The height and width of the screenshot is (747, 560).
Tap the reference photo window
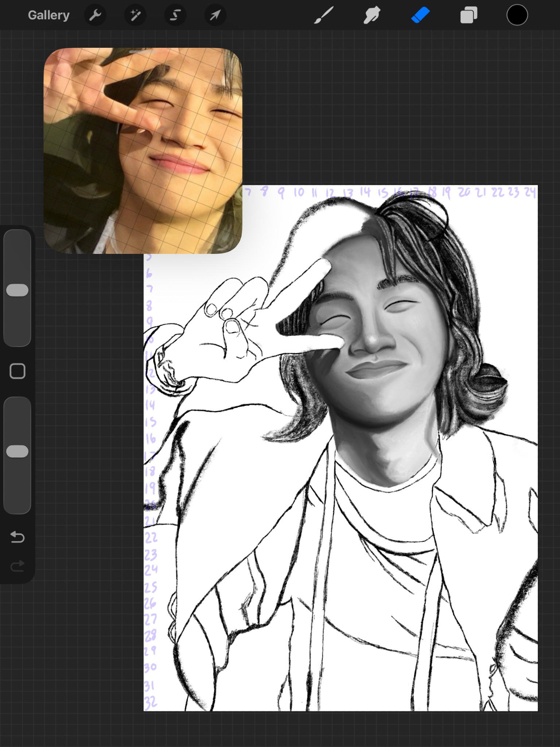click(x=143, y=151)
